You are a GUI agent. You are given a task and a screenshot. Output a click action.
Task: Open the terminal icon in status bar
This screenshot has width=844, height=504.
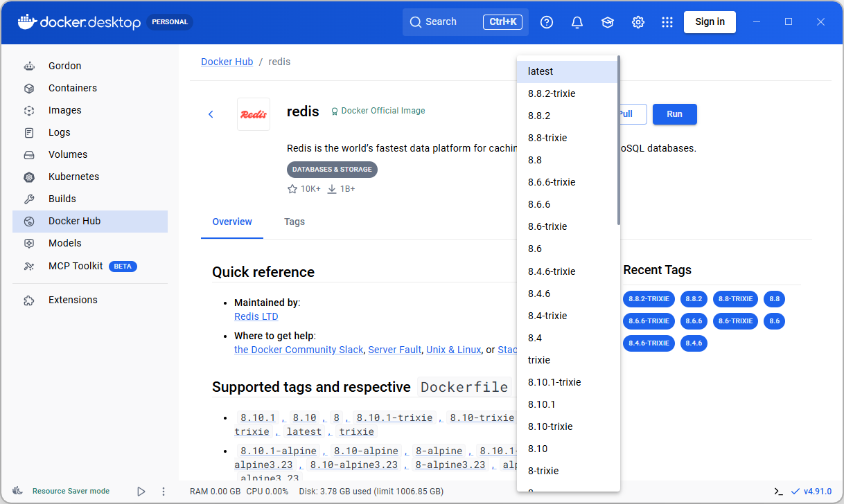click(779, 492)
